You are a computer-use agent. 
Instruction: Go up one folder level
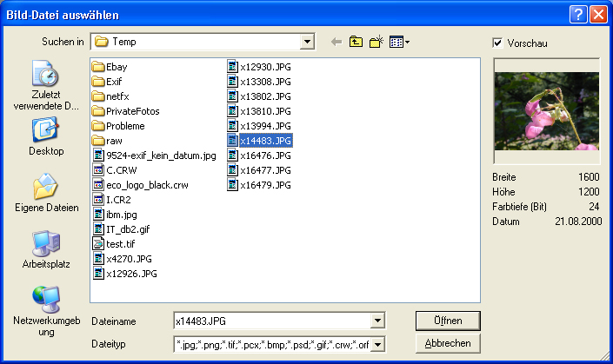[356, 42]
